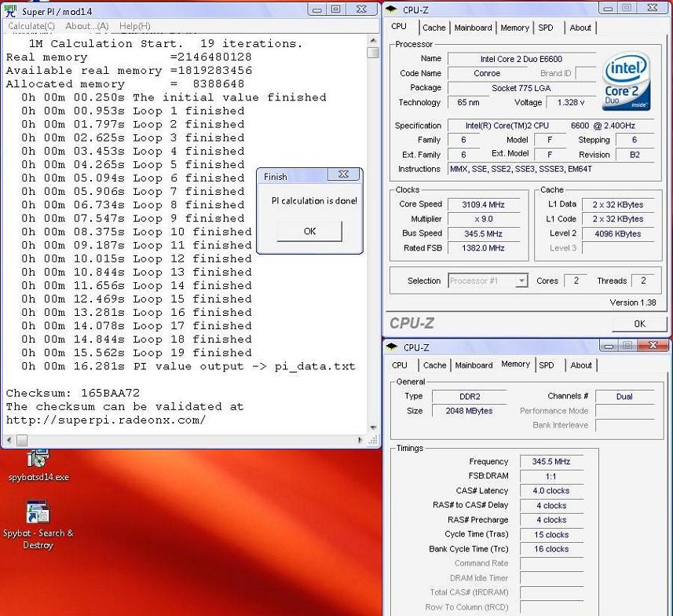Select the Spybot - Search & Destroy shortcut
The width and height of the screenshot is (673, 616).
click(38, 526)
